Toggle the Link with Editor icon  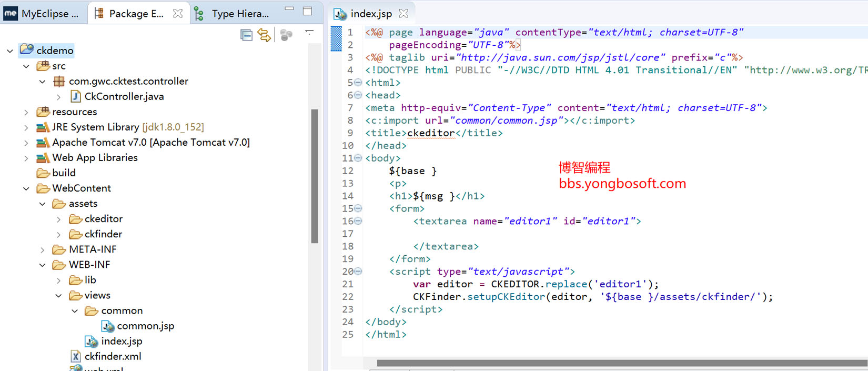pos(264,35)
